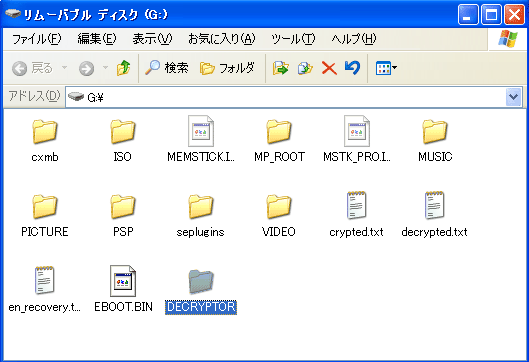The image size is (529, 362).
Task: Select the decrypted.txt file icon
Action: point(435,205)
